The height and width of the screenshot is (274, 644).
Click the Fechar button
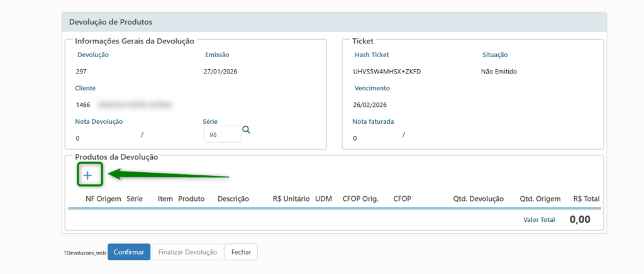tap(241, 252)
